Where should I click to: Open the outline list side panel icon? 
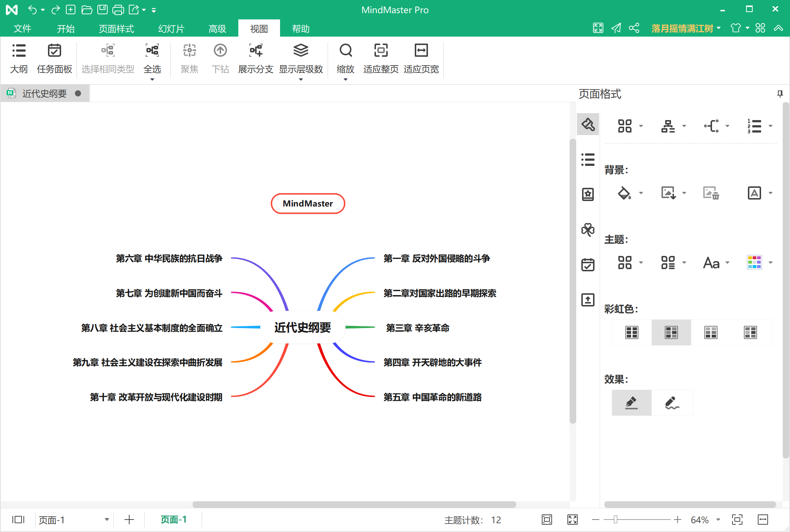[x=588, y=160]
